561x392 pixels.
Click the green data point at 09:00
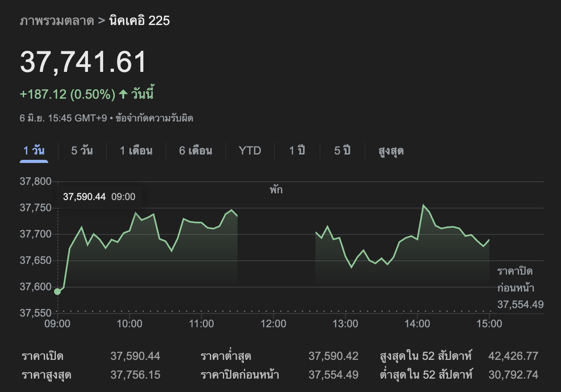(x=57, y=292)
